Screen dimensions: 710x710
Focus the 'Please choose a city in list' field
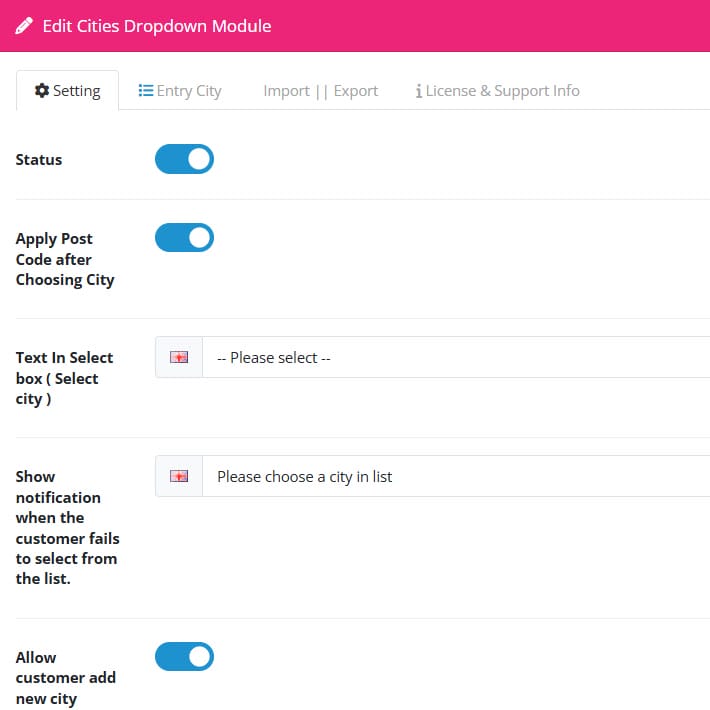point(456,476)
